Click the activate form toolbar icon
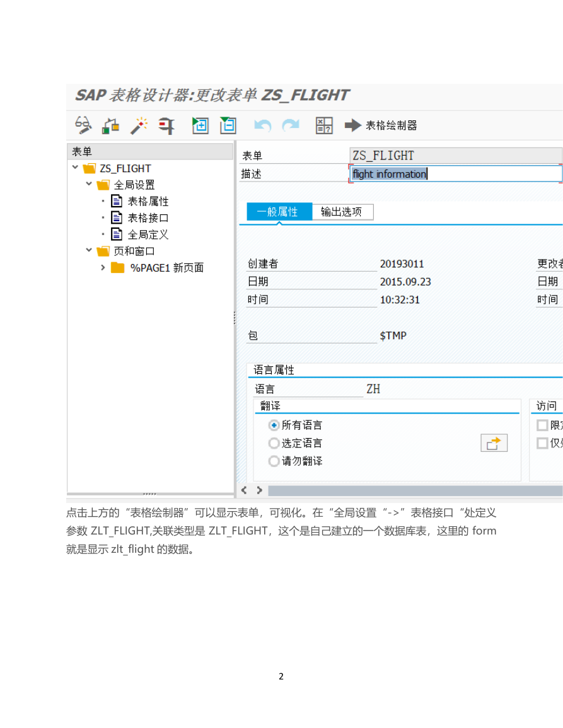563x728 pixels. pos(110,125)
